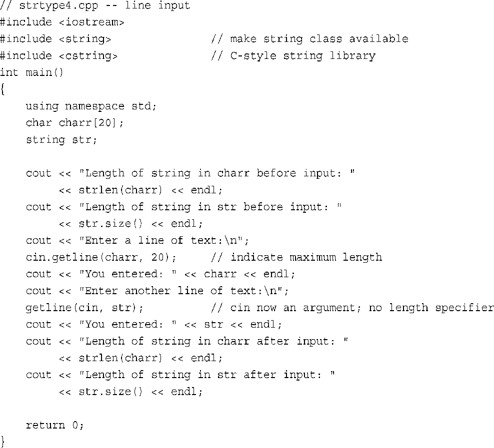Click the strtype4.cpp filename comment
The height and width of the screenshot is (448, 494).
click(95, 5)
